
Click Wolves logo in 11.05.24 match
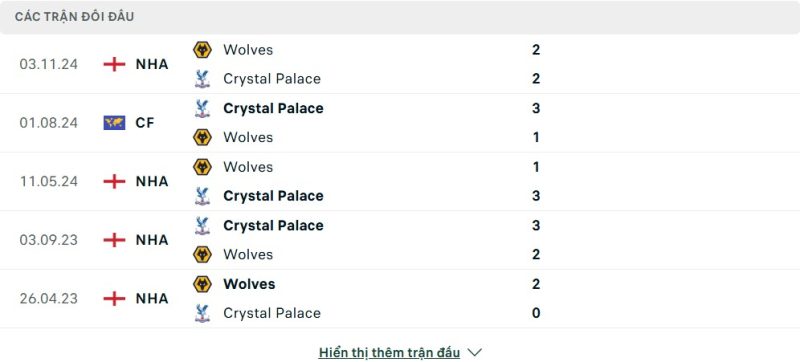[x=203, y=167]
